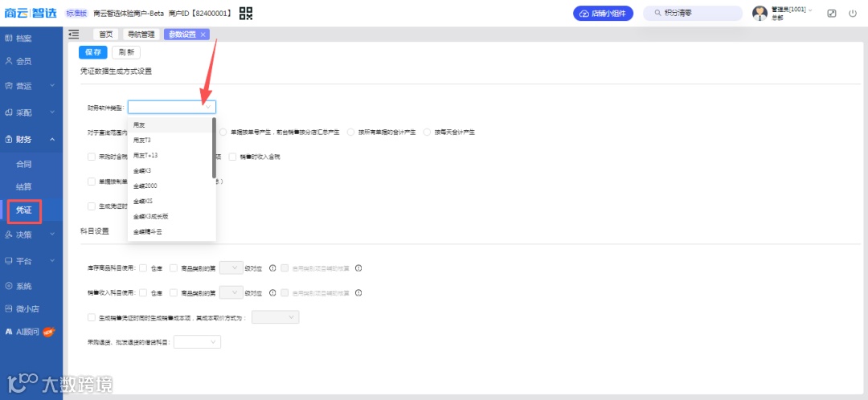This screenshot has height=400, width=868.
Task: Toggle fullscreen with the expand icon
Action: tap(832, 14)
